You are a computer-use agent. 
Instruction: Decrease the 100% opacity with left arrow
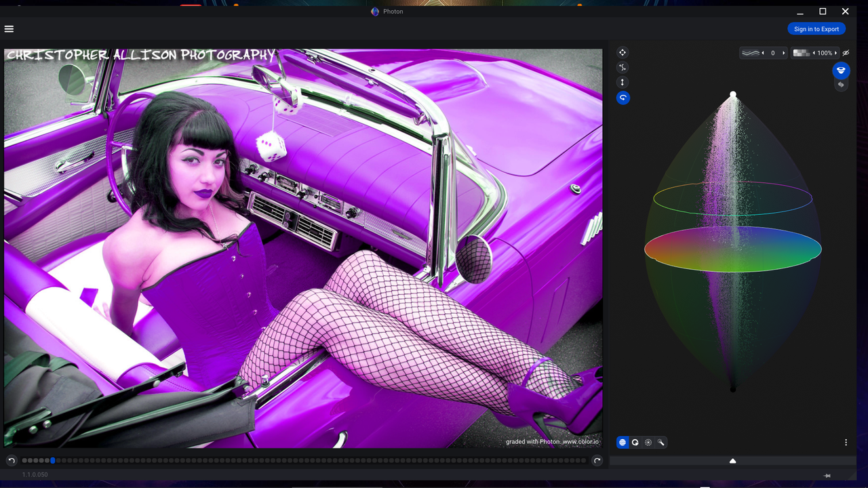point(814,53)
